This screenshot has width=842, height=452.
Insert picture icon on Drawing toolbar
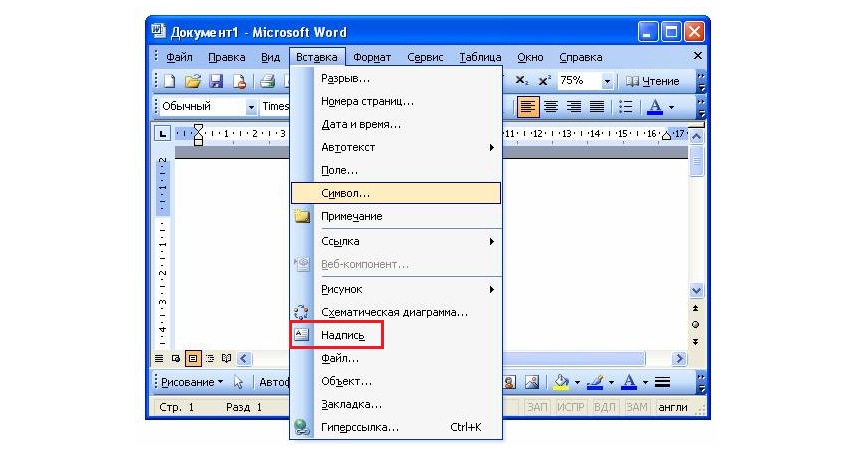point(532,382)
